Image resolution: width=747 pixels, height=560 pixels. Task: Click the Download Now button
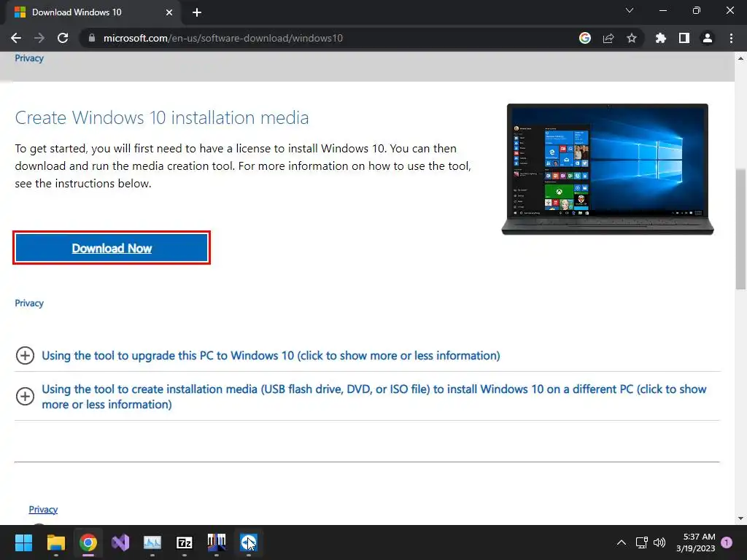click(x=112, y=248)
